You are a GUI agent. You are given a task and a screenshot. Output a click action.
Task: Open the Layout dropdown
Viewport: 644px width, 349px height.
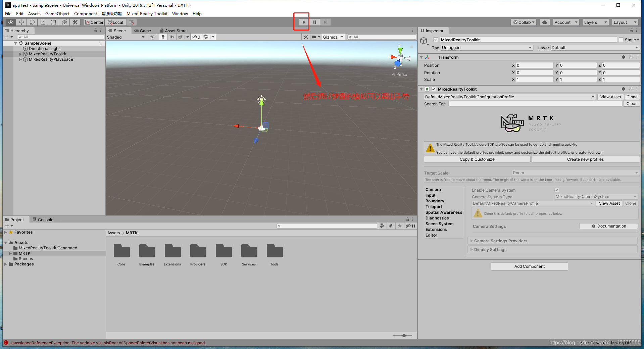click(625, 22)
